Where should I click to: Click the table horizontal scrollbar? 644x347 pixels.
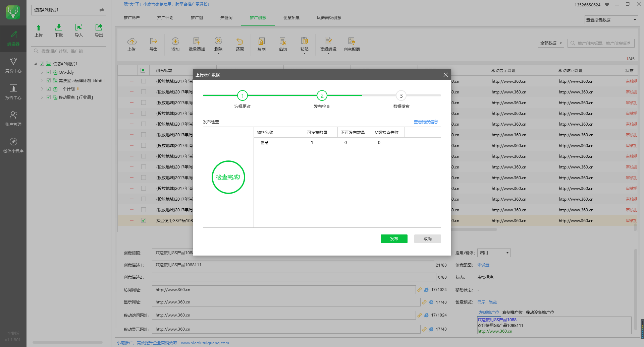click(474, 229)
